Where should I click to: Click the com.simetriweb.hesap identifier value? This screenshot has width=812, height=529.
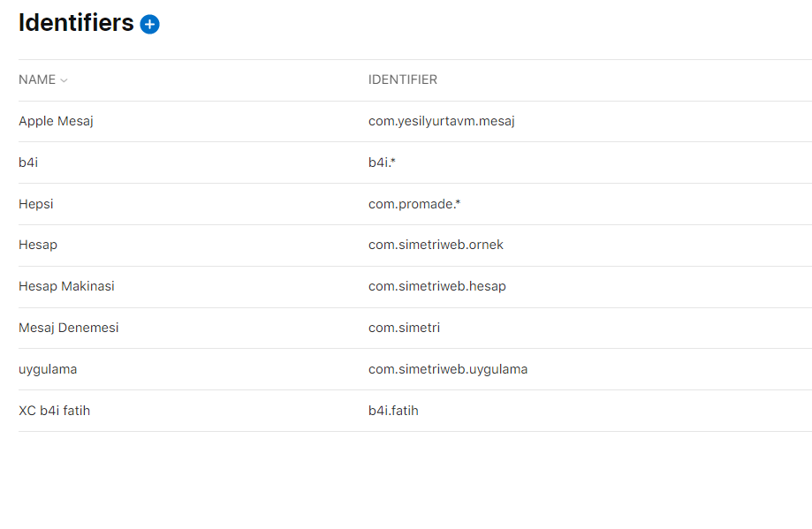[437, 286]
